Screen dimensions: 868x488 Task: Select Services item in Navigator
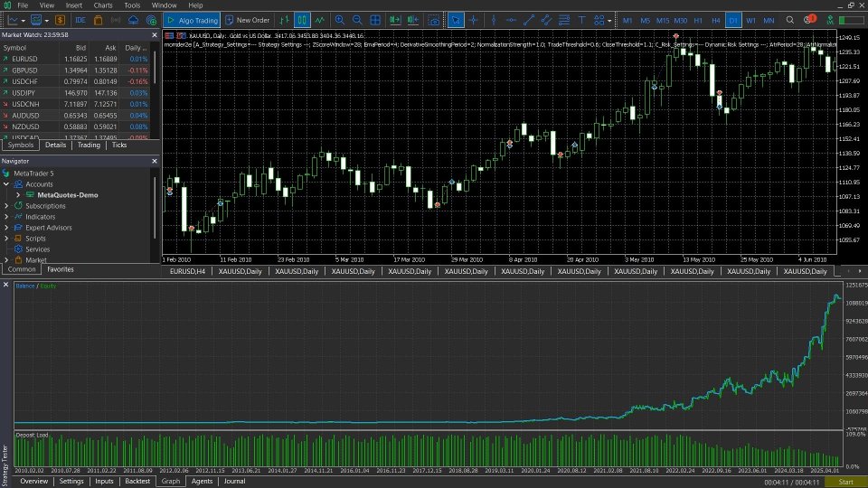(37, 249)
